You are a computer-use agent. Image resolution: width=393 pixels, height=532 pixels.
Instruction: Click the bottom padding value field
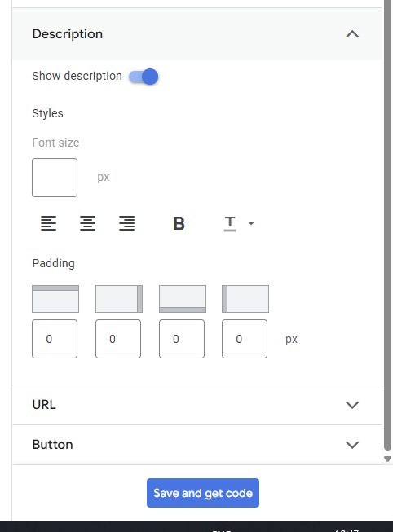(x=182, y=339)
